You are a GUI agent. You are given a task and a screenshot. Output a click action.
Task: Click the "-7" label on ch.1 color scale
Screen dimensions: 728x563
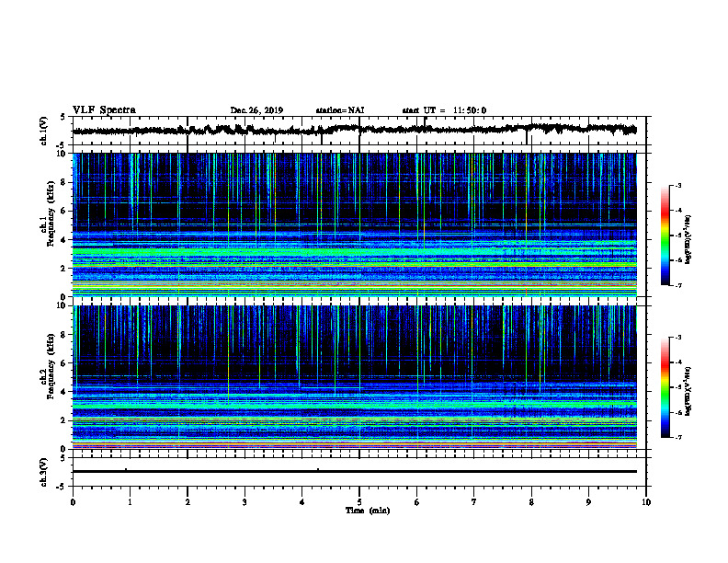click(678, 285)
